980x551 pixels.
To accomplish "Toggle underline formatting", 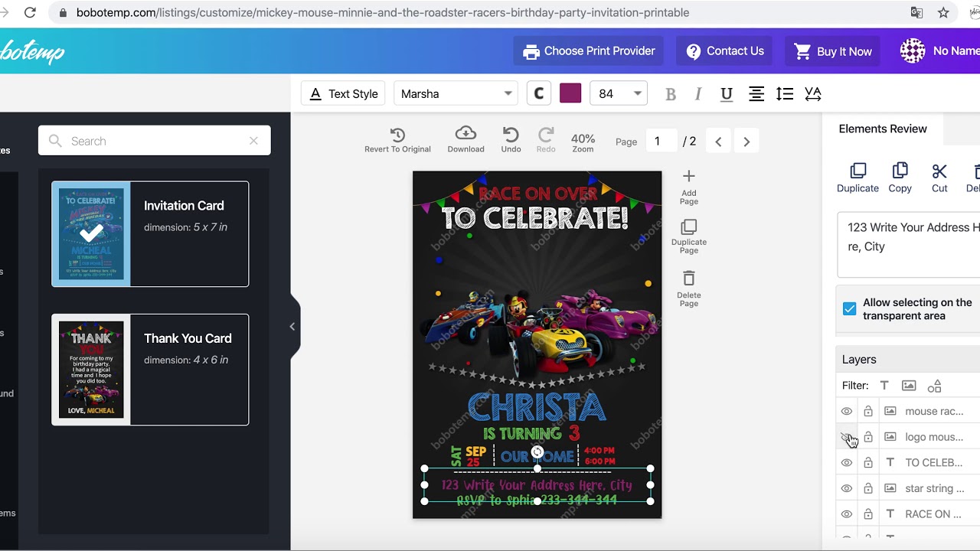I will (727, 94).
